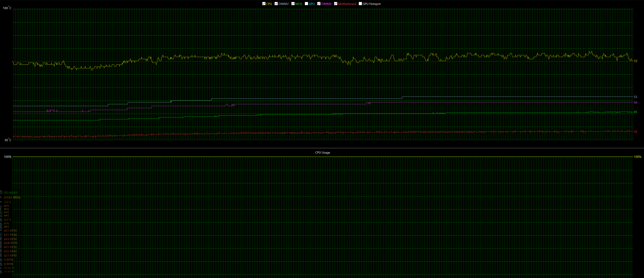This screenshot has height=278, width=644.
Task: Click the 95.66 W power reading
Action: click(9, 268)
